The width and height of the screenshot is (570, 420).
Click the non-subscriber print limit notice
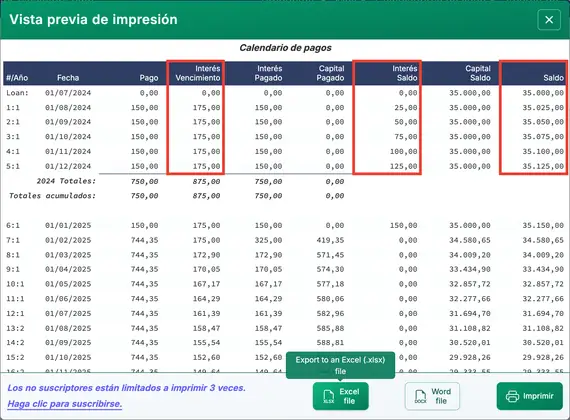(x=127, y=388)
